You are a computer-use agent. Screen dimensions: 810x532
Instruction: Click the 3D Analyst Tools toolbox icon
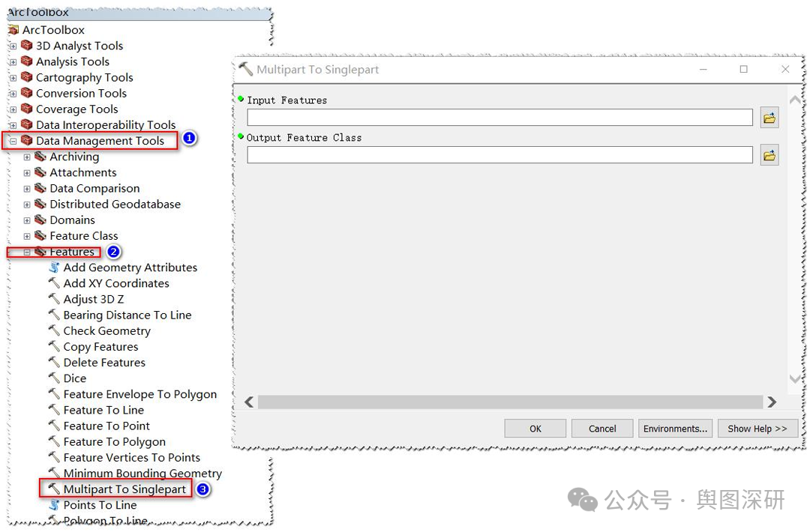tap(27, 46)
